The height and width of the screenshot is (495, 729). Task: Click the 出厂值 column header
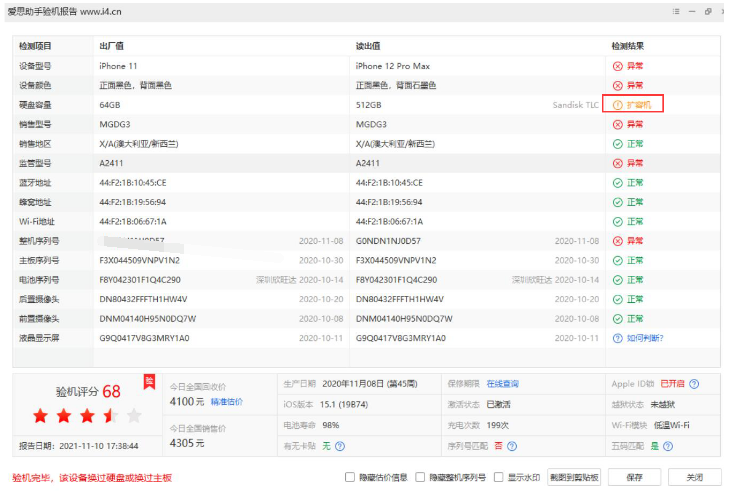[x=112, y=46]
